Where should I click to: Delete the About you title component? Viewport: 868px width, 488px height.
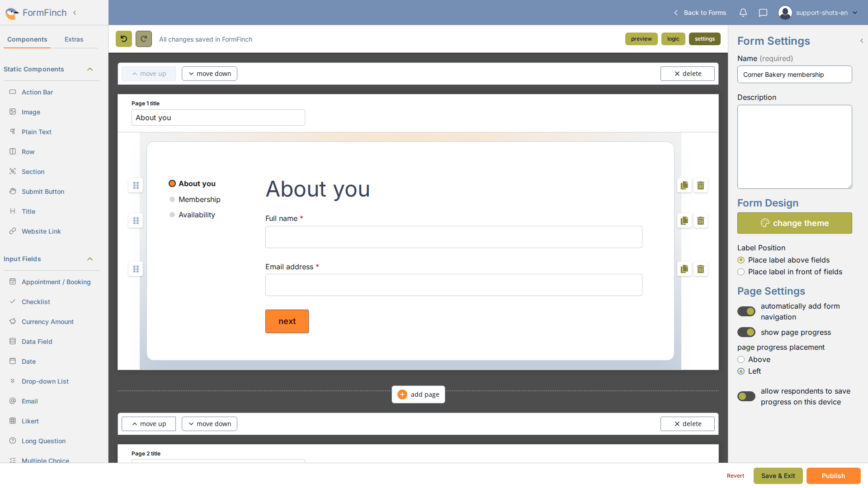(701, 185)
